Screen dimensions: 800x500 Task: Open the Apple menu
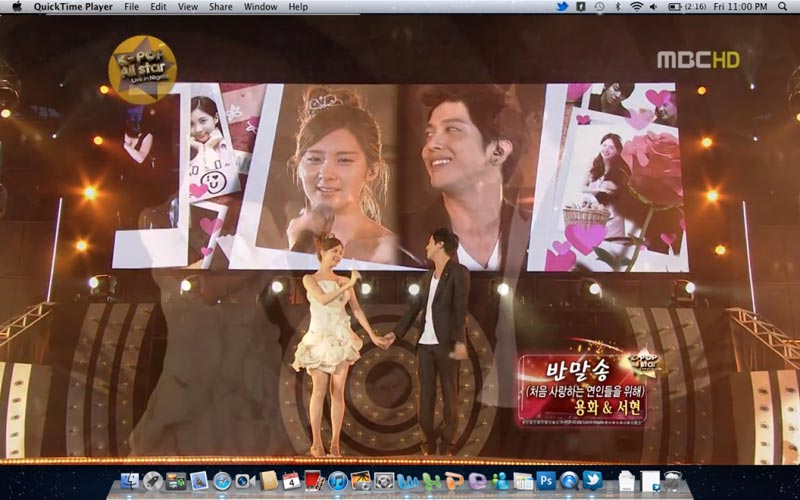pos(17,7)
